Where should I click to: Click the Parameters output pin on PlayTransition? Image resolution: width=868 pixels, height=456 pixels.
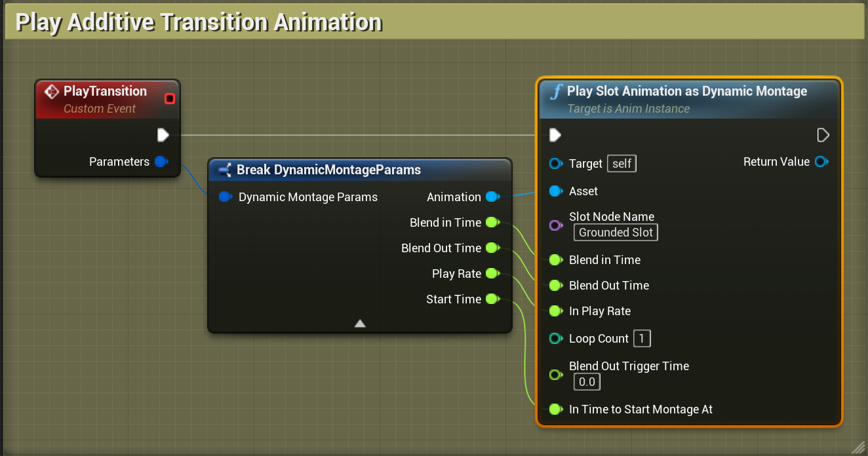(161, 162)
